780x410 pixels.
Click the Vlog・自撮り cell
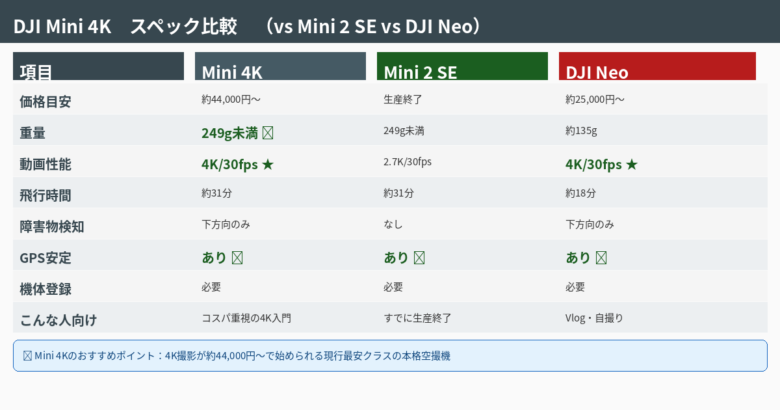tap(594, 318)
